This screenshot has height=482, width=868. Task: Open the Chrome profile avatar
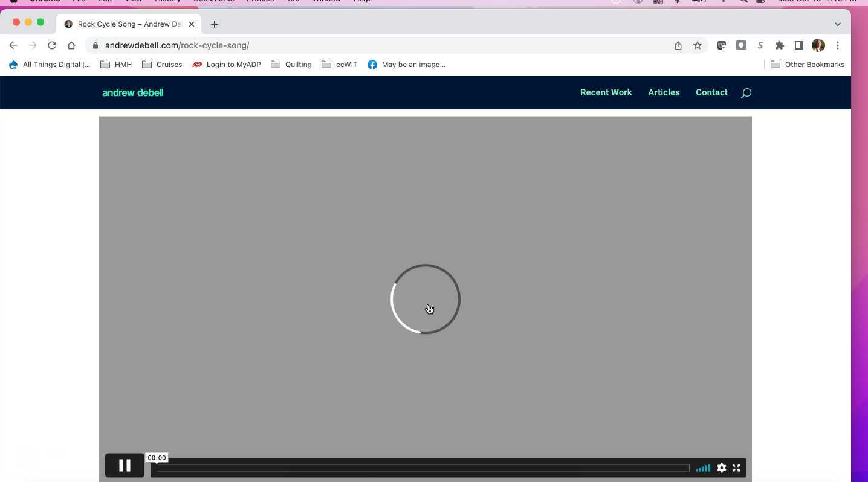[x=818, y=45]
